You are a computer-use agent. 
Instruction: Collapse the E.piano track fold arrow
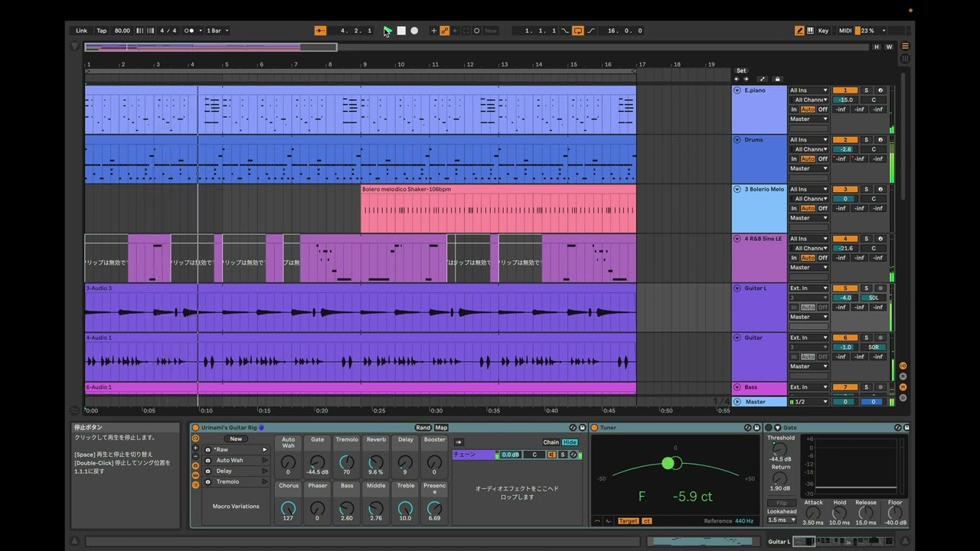(x=737, y=90)
